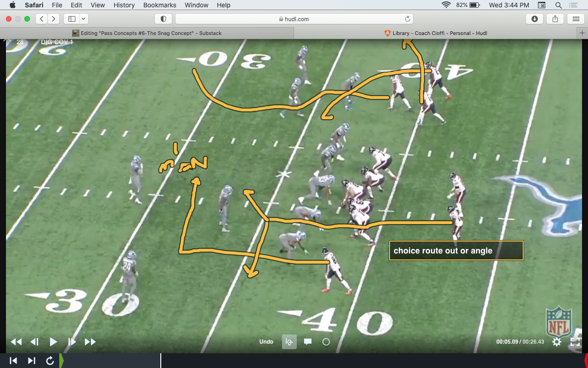Open a new Safari tab

tap(582, 33)
